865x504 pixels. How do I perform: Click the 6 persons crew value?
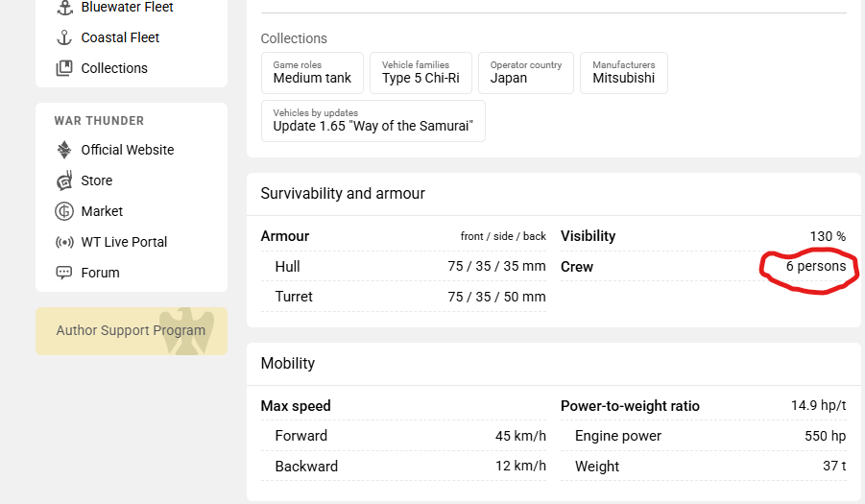(815, 267)
